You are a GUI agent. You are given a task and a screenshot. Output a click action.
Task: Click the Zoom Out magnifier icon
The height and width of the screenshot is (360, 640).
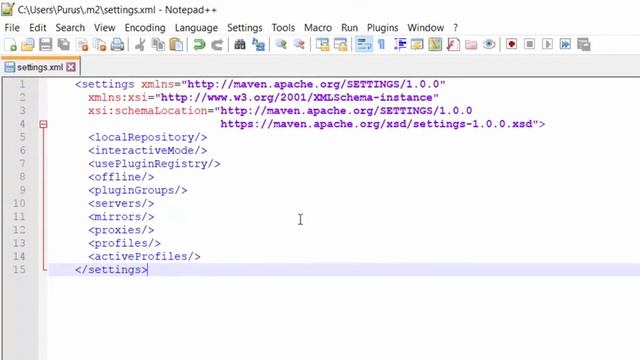(x=299, y=44)
